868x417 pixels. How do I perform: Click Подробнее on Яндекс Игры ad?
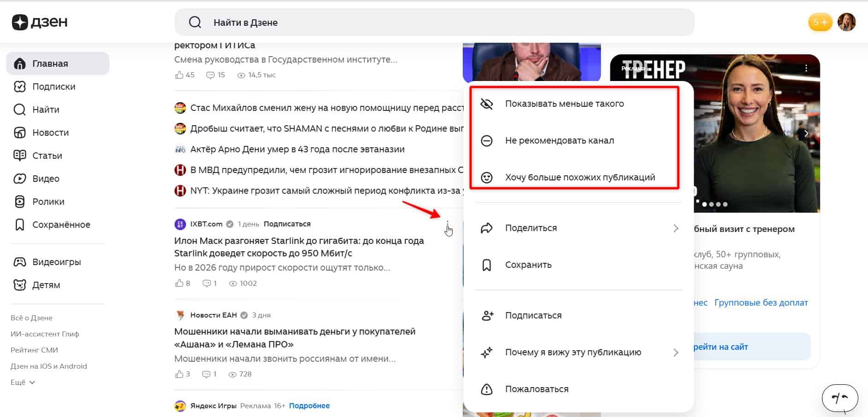coord(309,405)
